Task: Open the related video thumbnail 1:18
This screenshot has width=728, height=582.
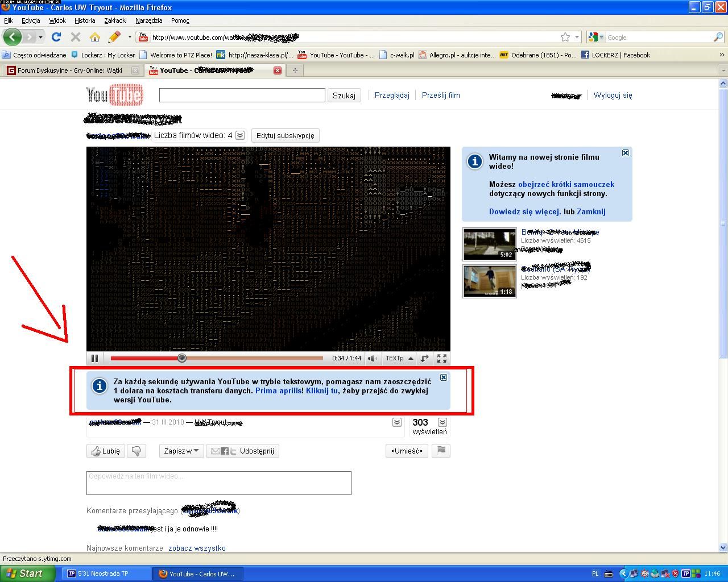Action: point(489,281)
